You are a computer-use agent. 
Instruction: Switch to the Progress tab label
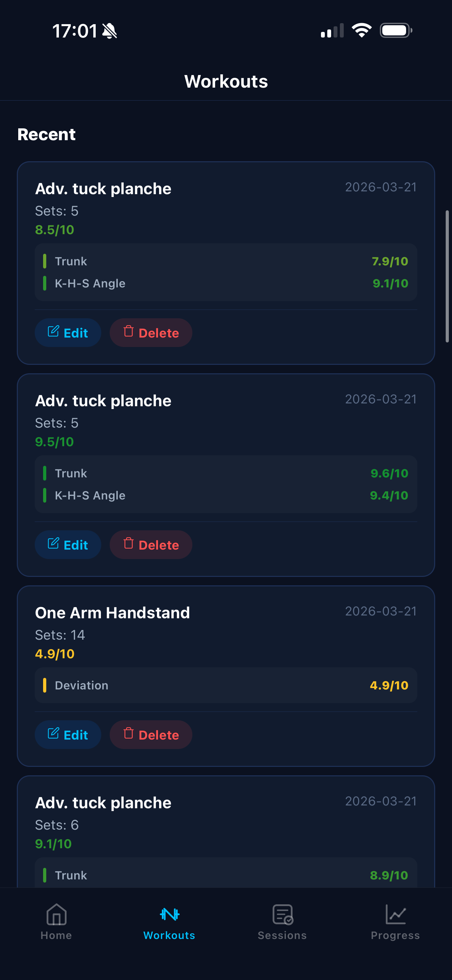(395, 935)
